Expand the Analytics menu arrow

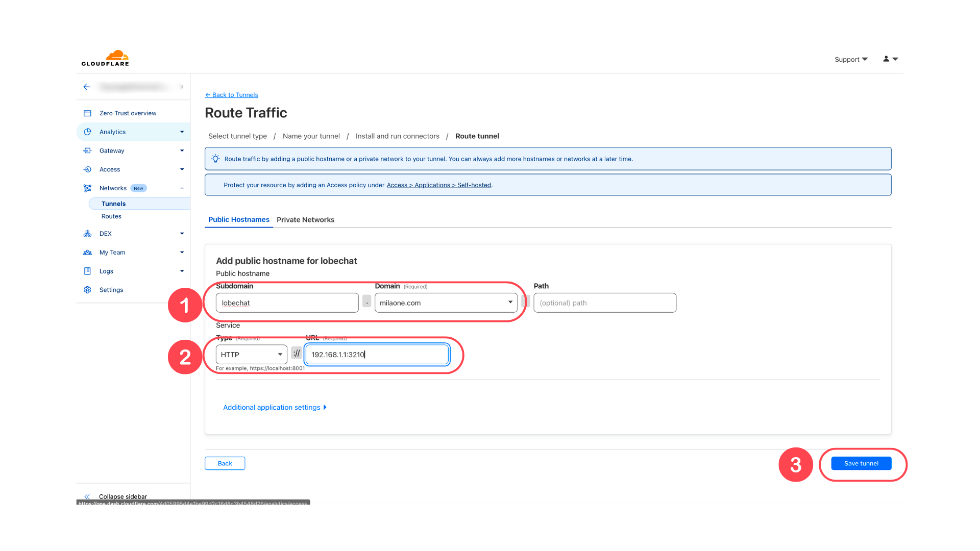coord(182,132)
